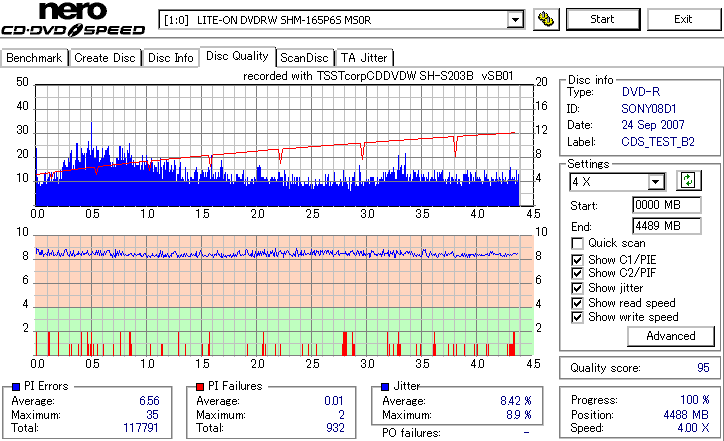Click the disc ID SONY08D1
This screenshot has width=724, height=441.
pos(649,109)
